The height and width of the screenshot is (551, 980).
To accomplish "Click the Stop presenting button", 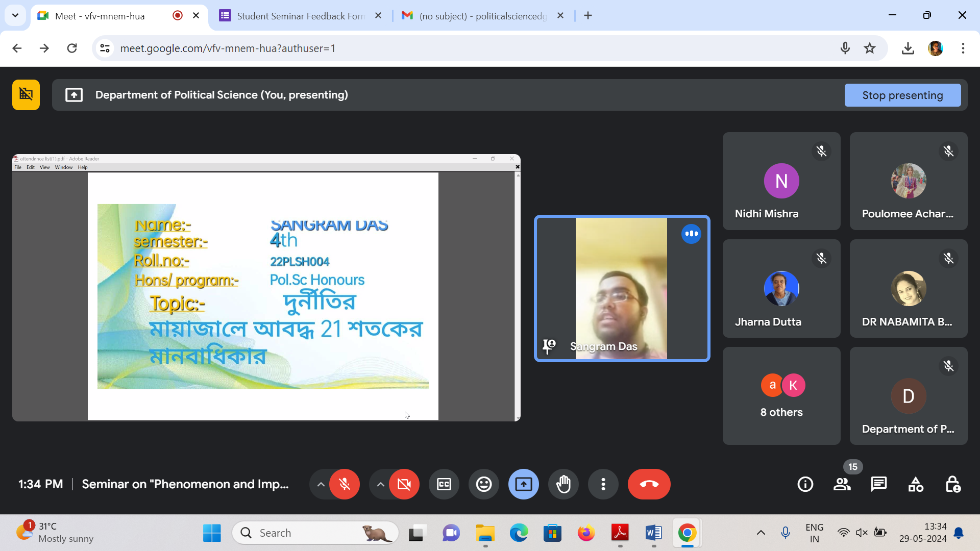I will tap(902, 95).
